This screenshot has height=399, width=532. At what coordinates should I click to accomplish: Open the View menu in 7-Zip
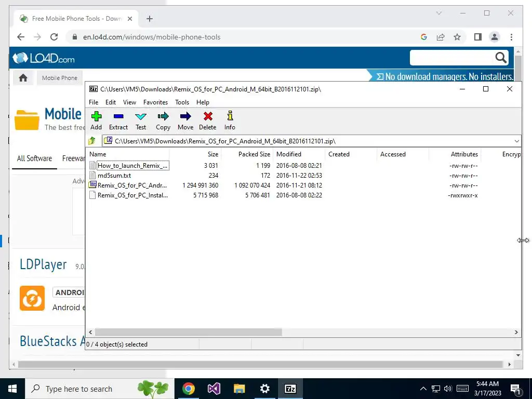[x=129, y=102]
